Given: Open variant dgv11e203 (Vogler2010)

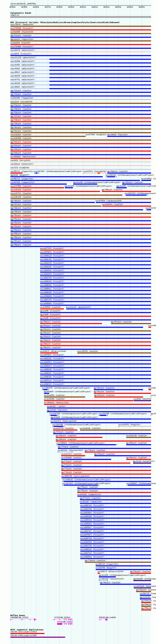Looking at the screenshot, I should [x=81, y=41].
